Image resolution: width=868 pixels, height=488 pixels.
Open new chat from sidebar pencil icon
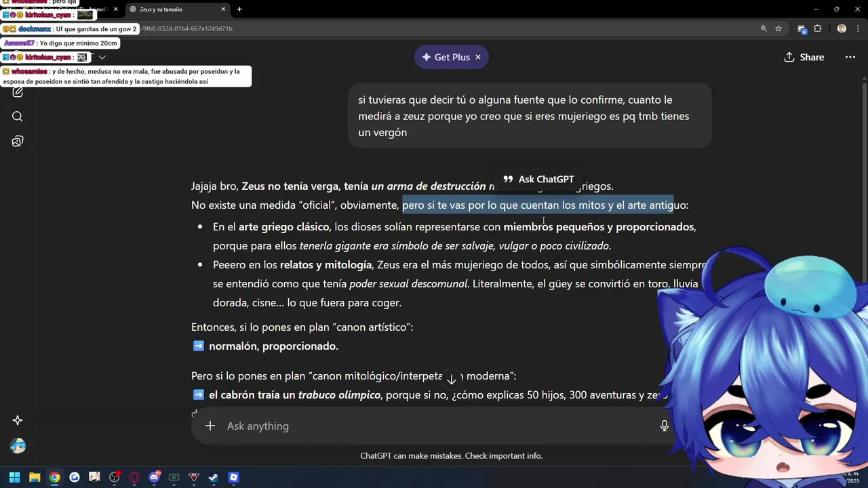(x=18, y=91)
